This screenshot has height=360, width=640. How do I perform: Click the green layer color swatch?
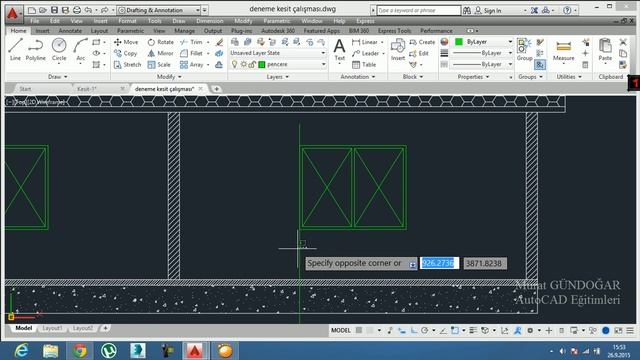tap(262, 64)
